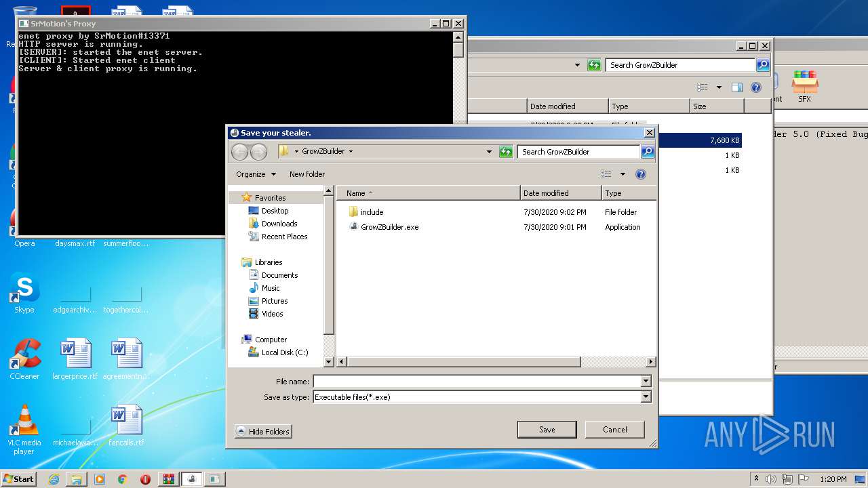Open Opera from taskbar
This screenshot has height=488, width=868.
click(146, 479)
